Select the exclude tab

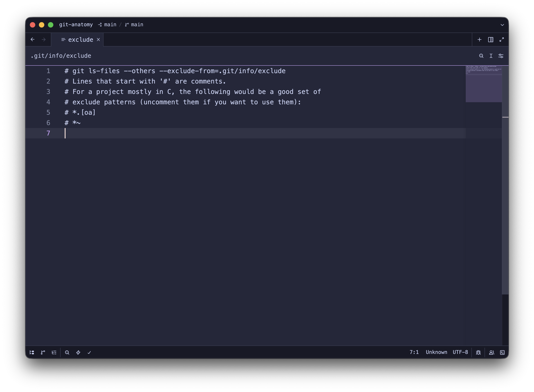coord(80,40)
